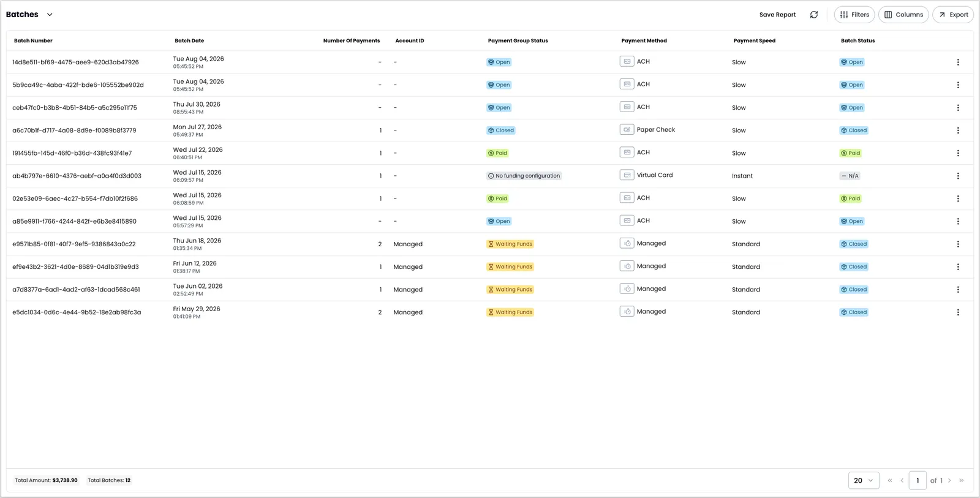
Task: Jump to the first page double arrow
Action: 890,481
